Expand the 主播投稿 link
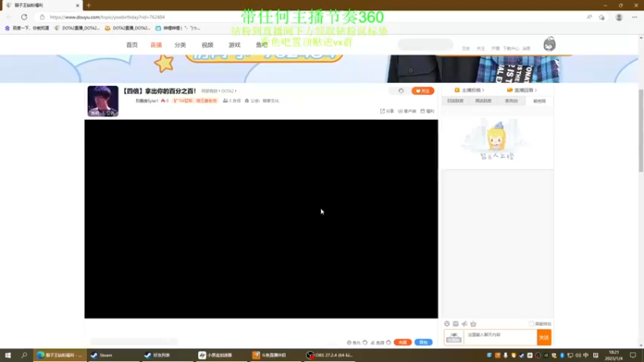This screenshot has height=362, width=644. click(x=469, y=90)
